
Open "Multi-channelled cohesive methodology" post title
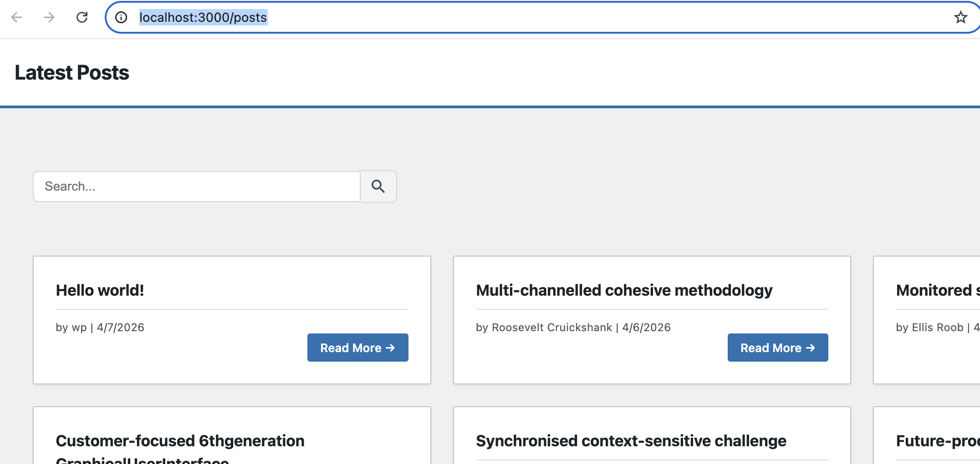(624, 290)
